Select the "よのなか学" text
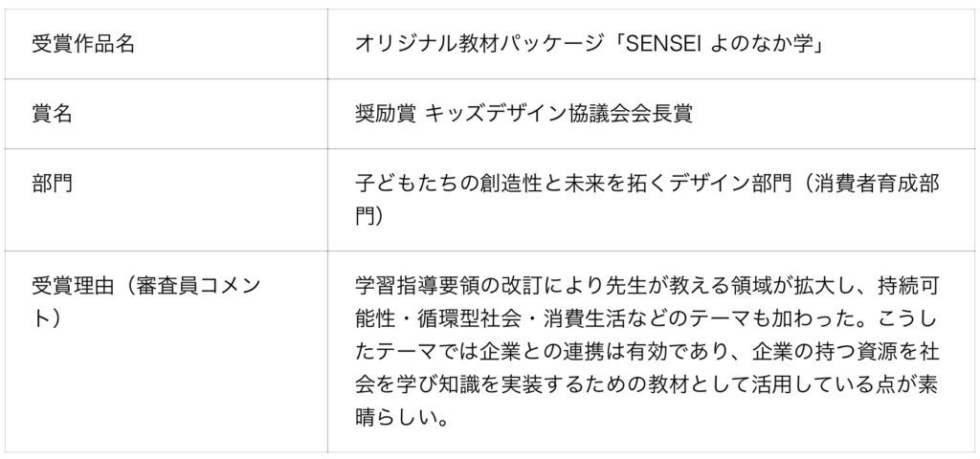The image size is (980, 459). pyautogui.click(x=762, y=43)
